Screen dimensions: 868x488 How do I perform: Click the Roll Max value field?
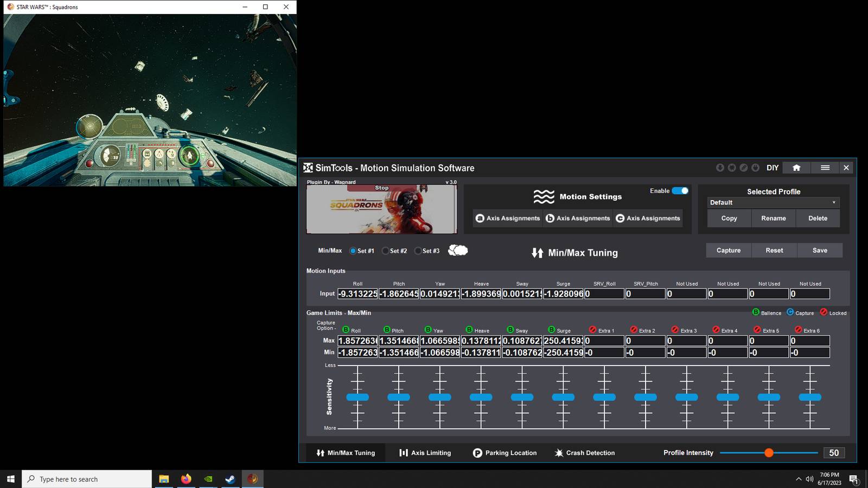click(x=358, y=341)
